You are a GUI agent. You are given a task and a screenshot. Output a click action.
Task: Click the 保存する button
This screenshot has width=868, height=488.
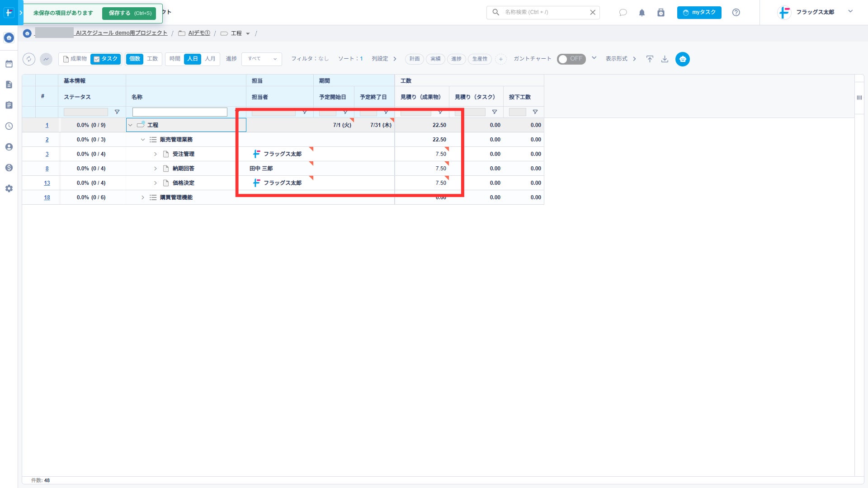[x=129, y=13]
